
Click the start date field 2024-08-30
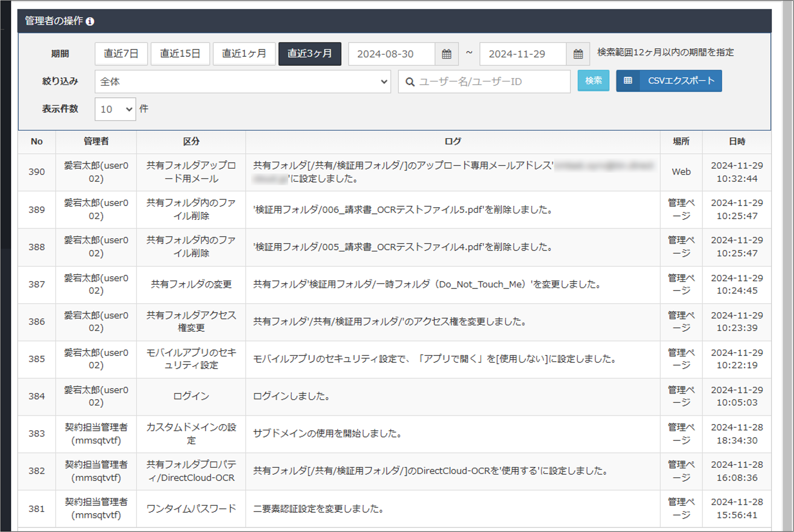click(x=392, y=54)
